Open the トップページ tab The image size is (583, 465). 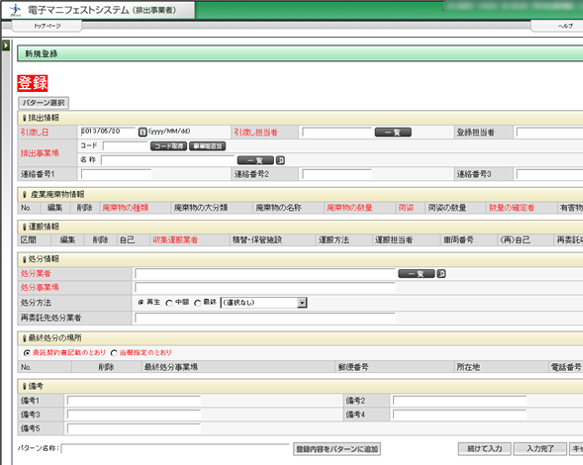[47, 26]
